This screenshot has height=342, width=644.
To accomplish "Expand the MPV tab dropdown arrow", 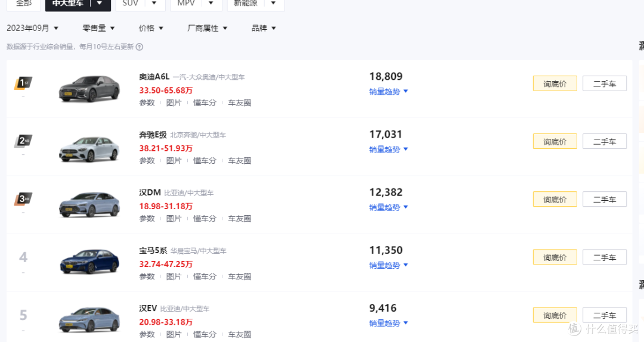I will (210, 4).
